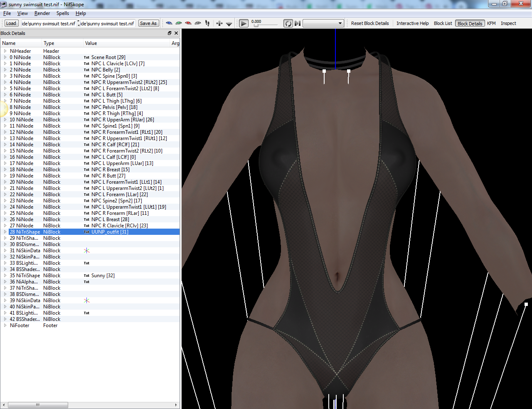532x409 pixels.
Task: Click the load file path field
Action: pyautogui.click(x=48, y=23)
